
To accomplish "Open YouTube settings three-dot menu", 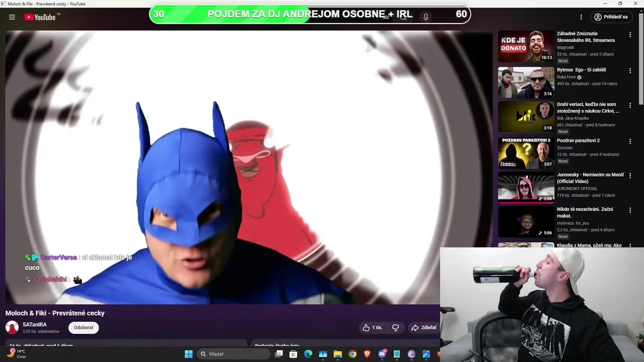I will 581,17.
